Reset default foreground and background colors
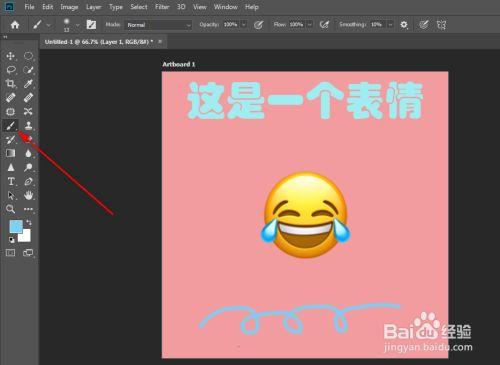The image size is (500, 365). (12, 239)
